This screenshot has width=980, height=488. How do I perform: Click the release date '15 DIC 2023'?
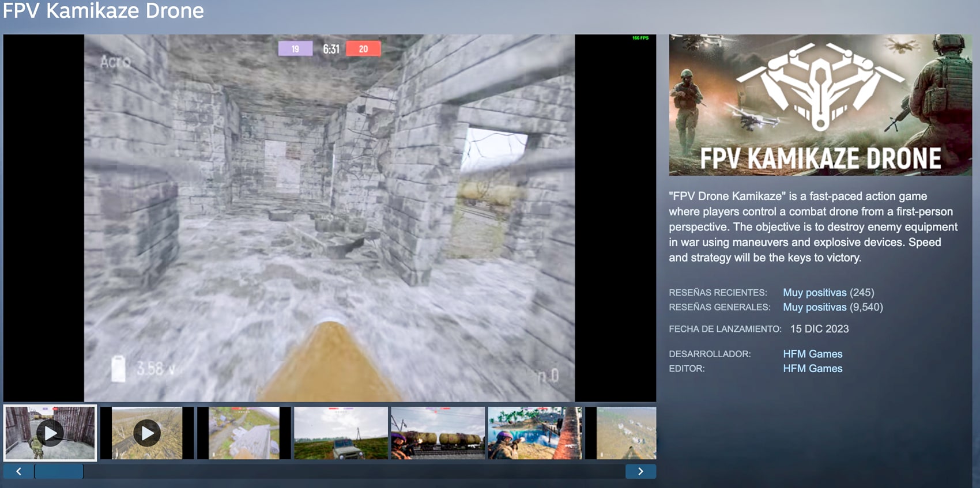point(819,329)
